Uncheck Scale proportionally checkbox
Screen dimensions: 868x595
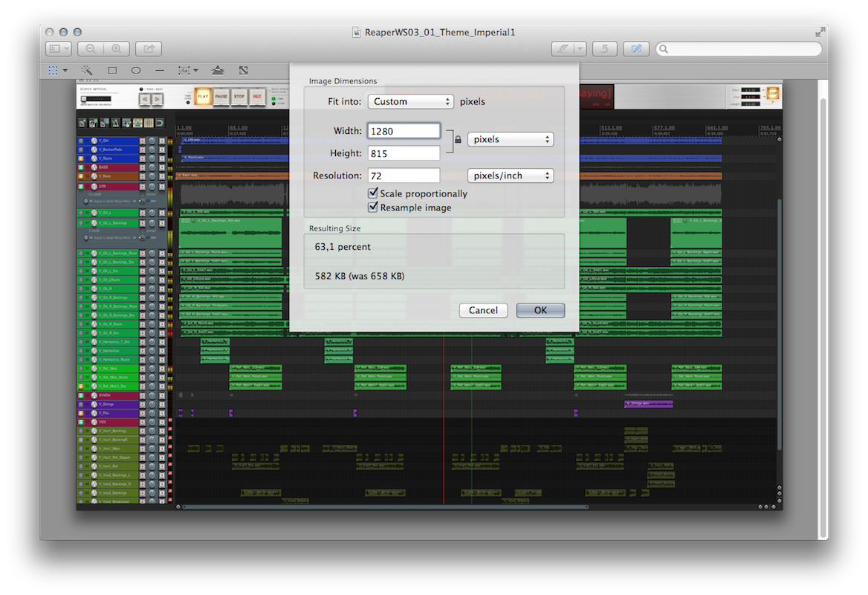pyautogui.click(x=373, y=193)
